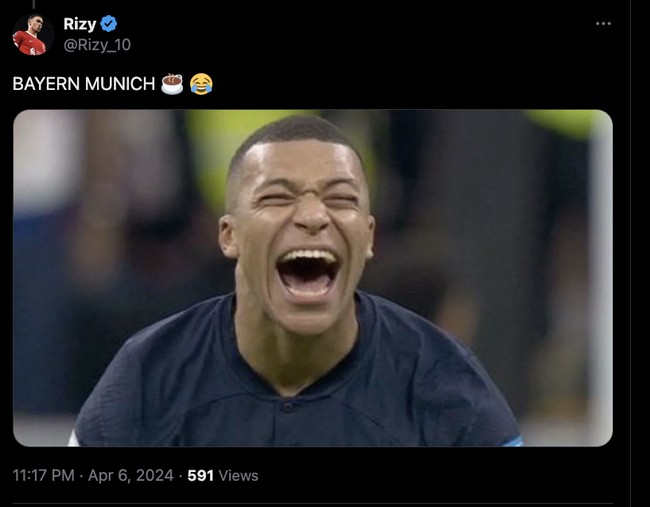Image resolution: width=650 pixels, height=507 pixels.
Task: Click the 591 view count number
Action: (x=201, y=476)
